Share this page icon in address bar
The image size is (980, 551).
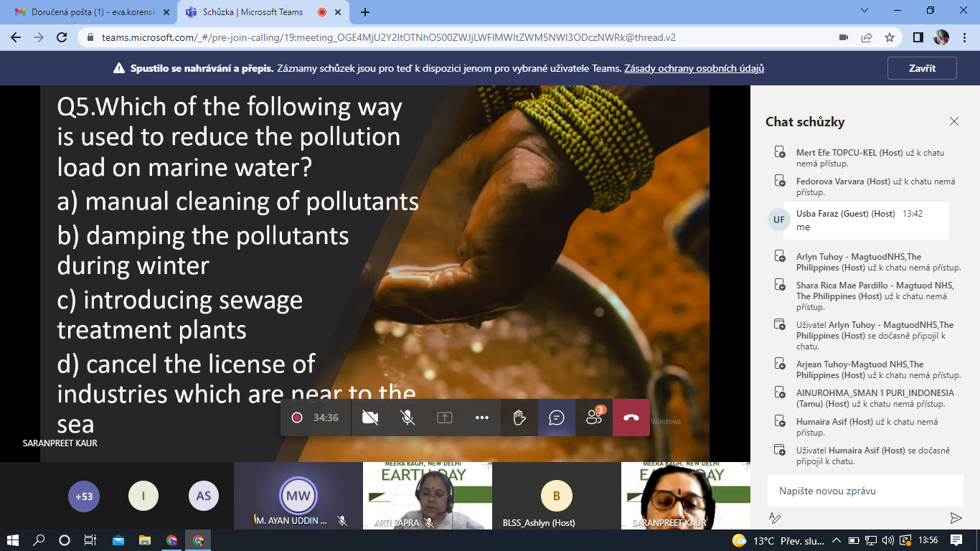(x=867, y=37)
